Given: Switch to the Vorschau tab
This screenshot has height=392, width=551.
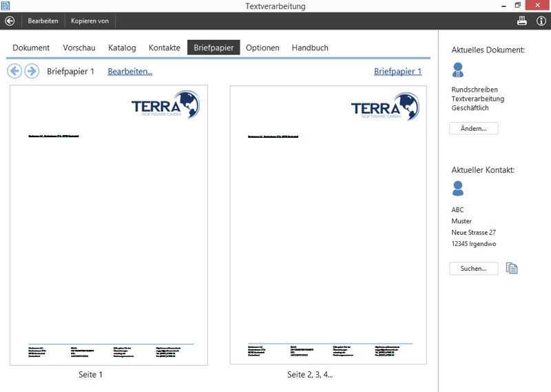Looking at the screenshot, I should 79,48.
